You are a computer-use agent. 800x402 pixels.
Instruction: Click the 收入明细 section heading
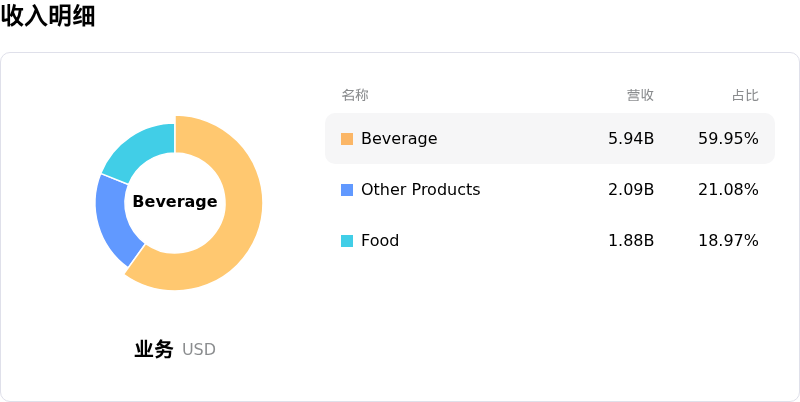tap(48, 16)
